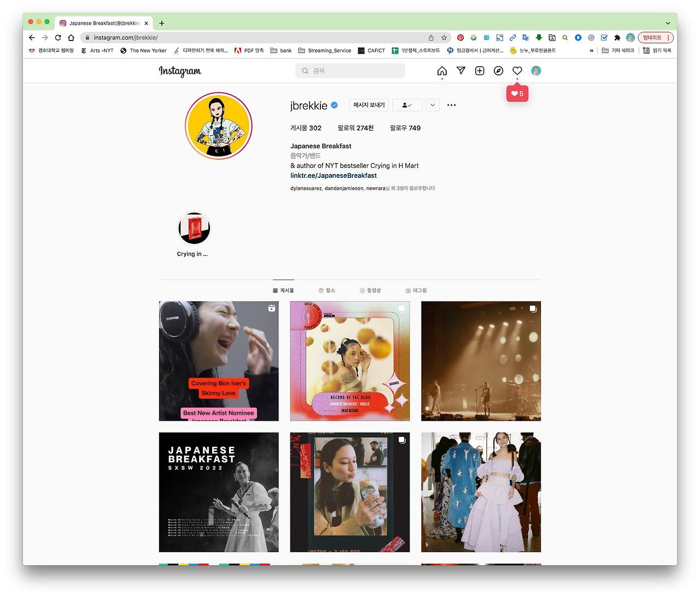Open the 읽기 목록 reading list
Viewport: 700px width, 598px height.
(657, 50)
